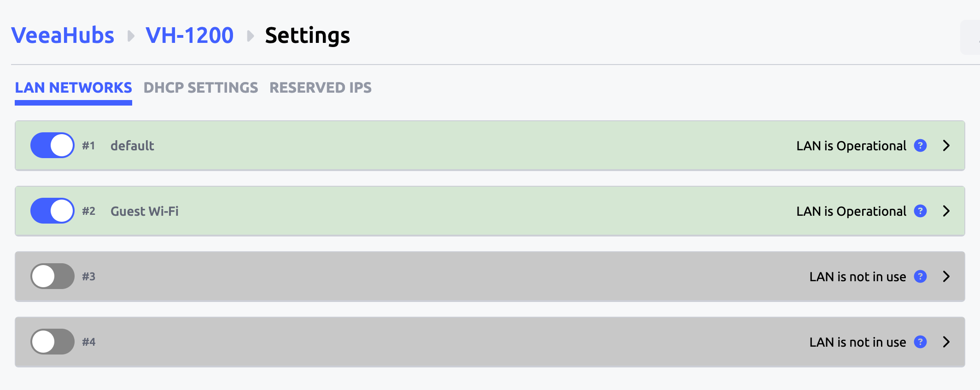980x390 pixels.
Task: Navigate to VeeaHubs via breadcrumb link
Action: (x=63, y=35)
